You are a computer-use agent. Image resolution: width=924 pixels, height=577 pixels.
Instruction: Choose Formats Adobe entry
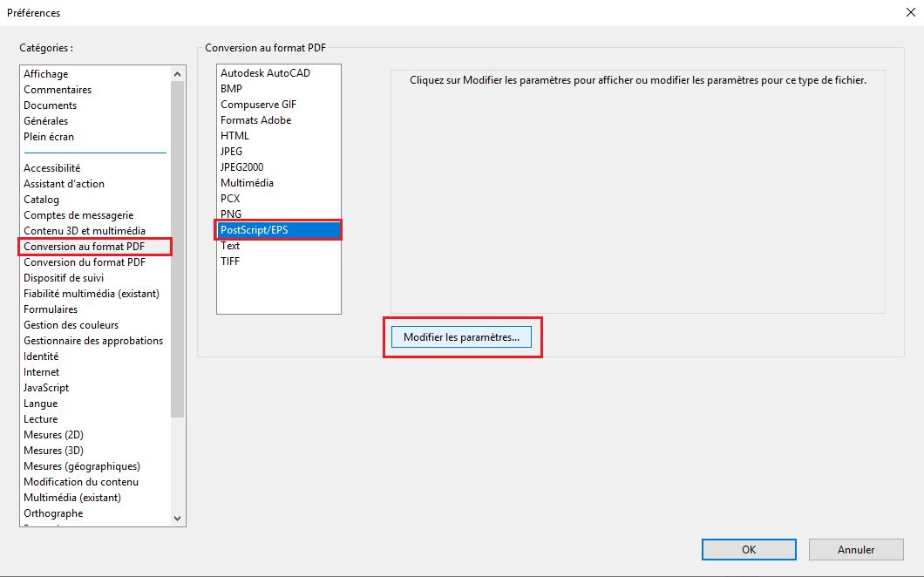click(255, 119)
